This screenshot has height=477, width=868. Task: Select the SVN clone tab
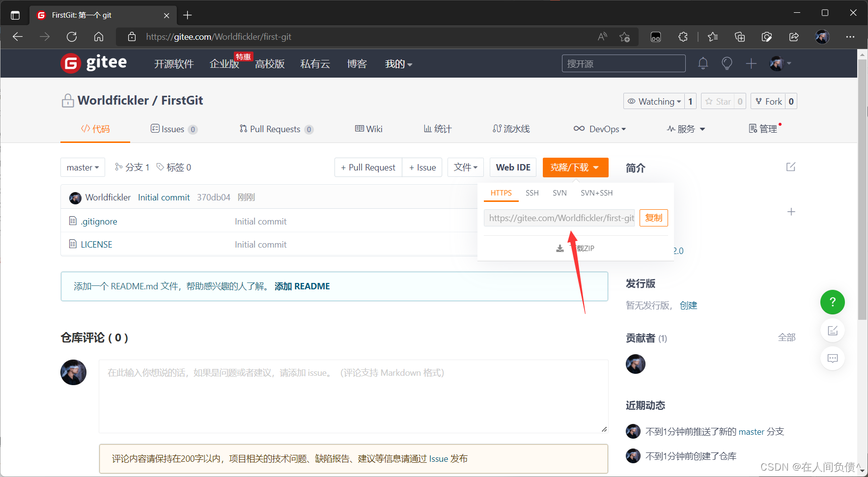(x=560, y=193)
